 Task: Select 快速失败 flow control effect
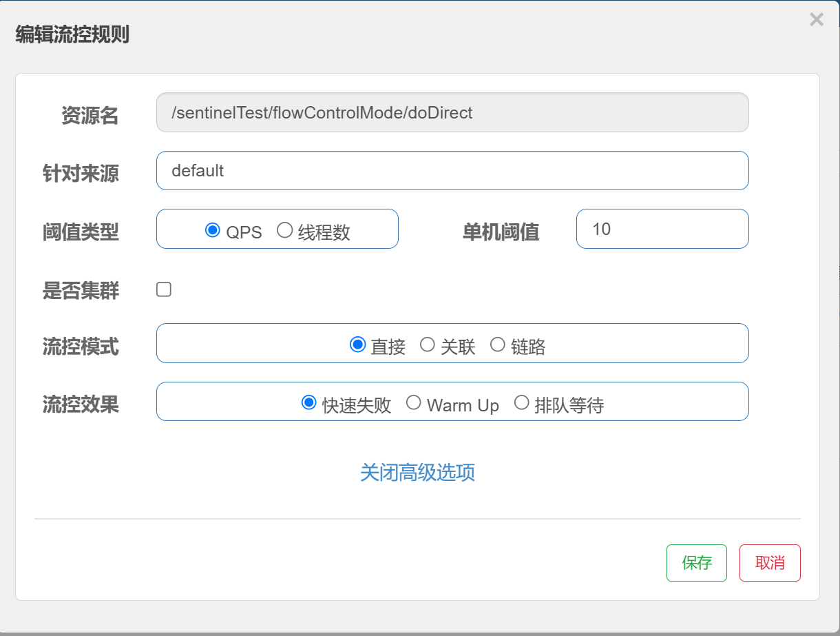click(309, 402)
